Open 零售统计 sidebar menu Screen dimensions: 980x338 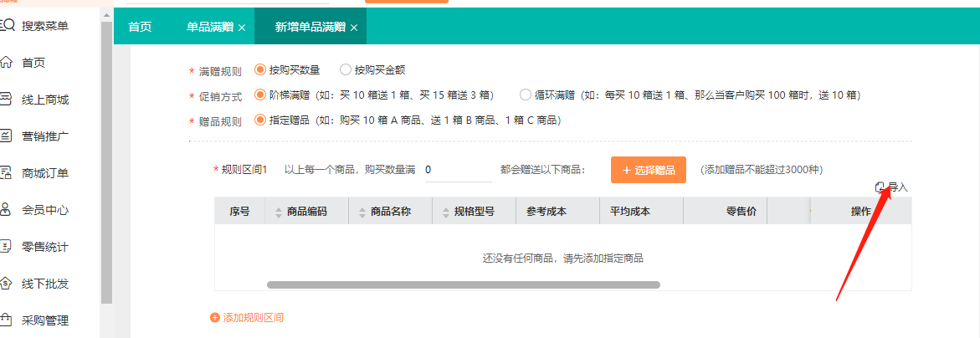45,247
